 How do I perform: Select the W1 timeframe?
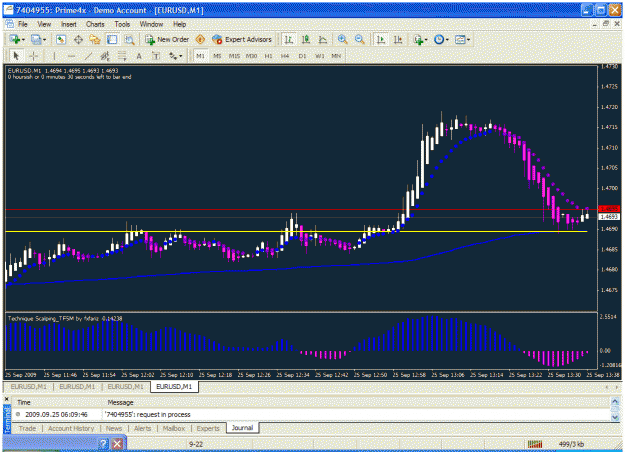point(319,56)
